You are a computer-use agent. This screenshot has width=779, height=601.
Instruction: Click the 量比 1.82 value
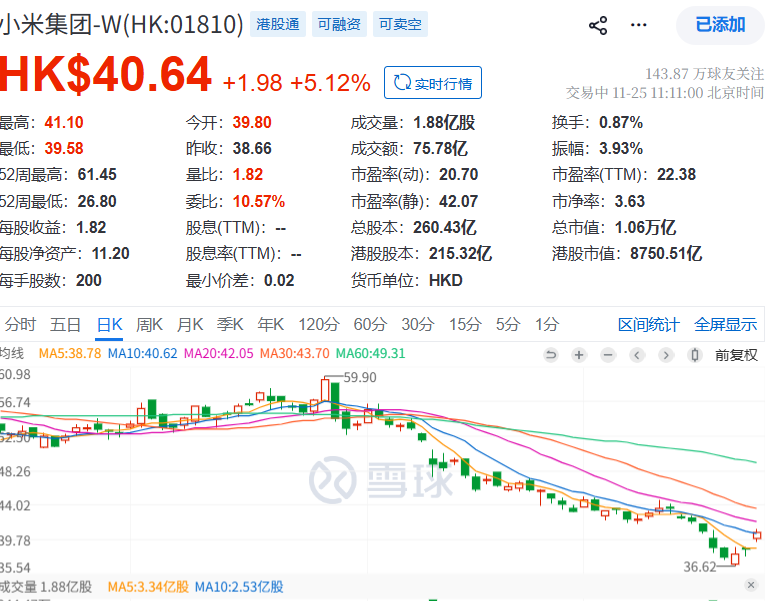point(248,174)
